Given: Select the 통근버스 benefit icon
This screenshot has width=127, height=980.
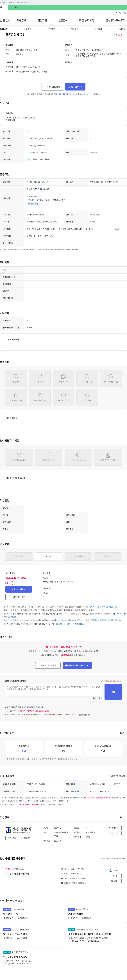Looking at the screenshot, I should [16, 379].
